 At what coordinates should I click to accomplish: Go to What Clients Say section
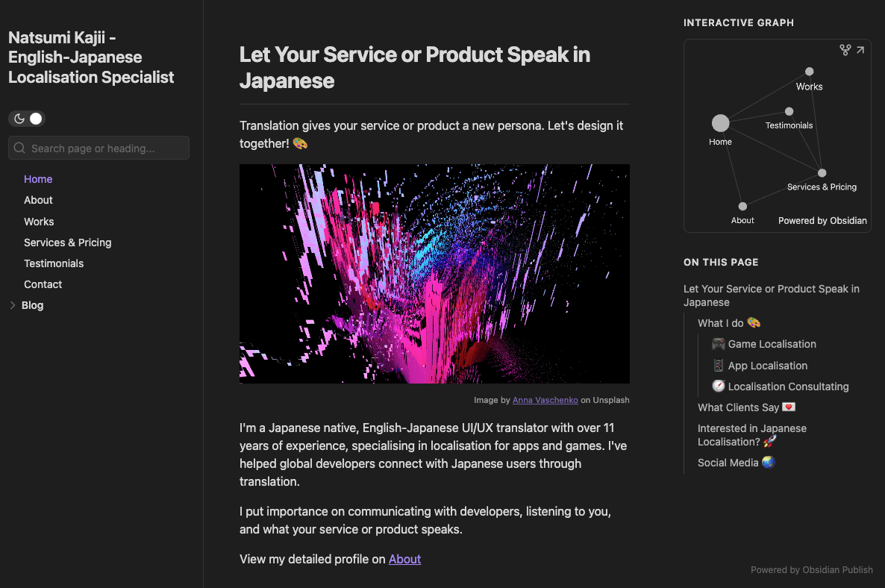[x=738, y=407]
